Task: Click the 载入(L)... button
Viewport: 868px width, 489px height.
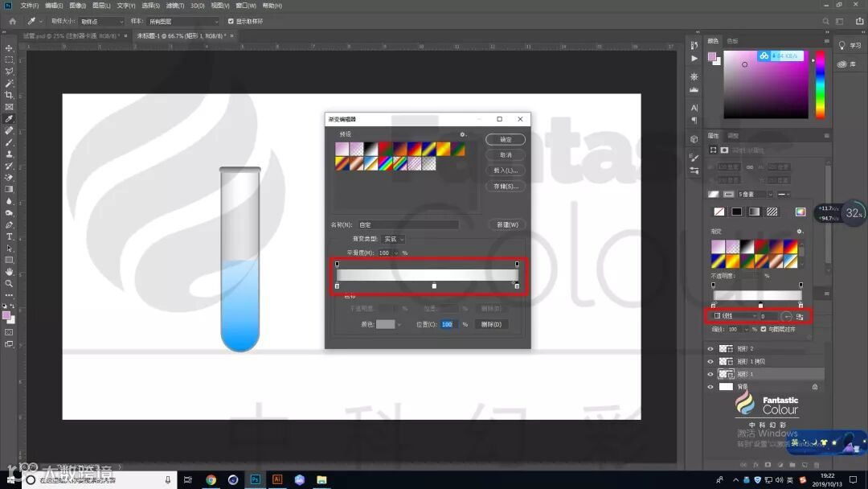Action: point(506,171)
